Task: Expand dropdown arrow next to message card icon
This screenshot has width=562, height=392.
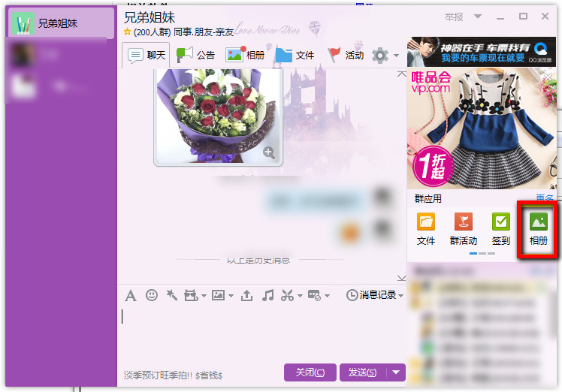Action: [328, 296]
